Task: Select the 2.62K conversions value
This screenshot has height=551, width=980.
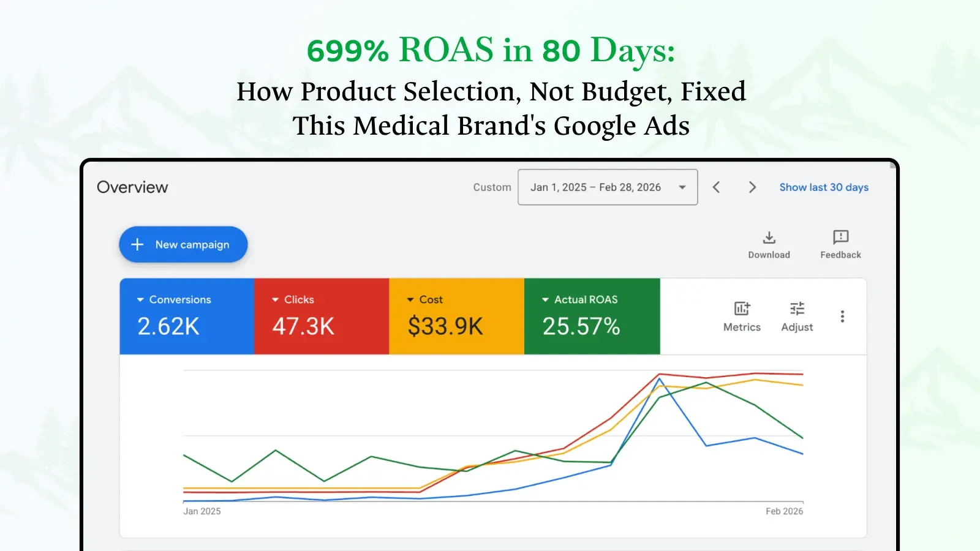Action: [168, 326]
